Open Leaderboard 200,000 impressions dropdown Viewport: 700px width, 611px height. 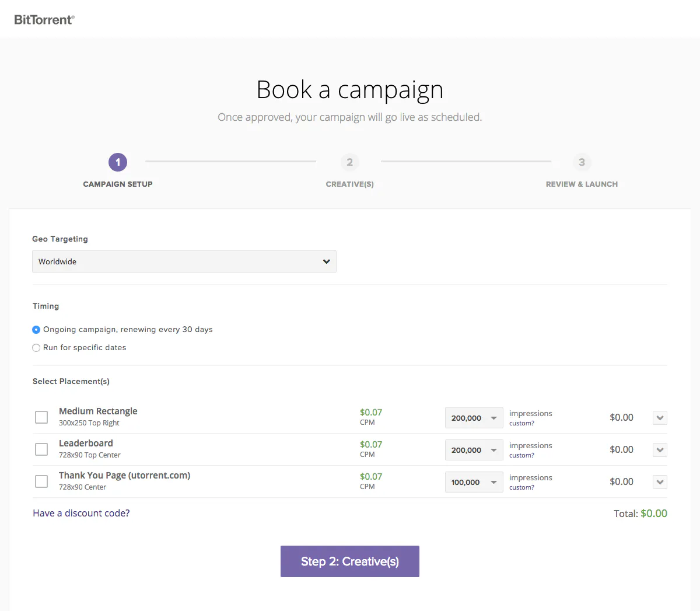pos(474,450)
